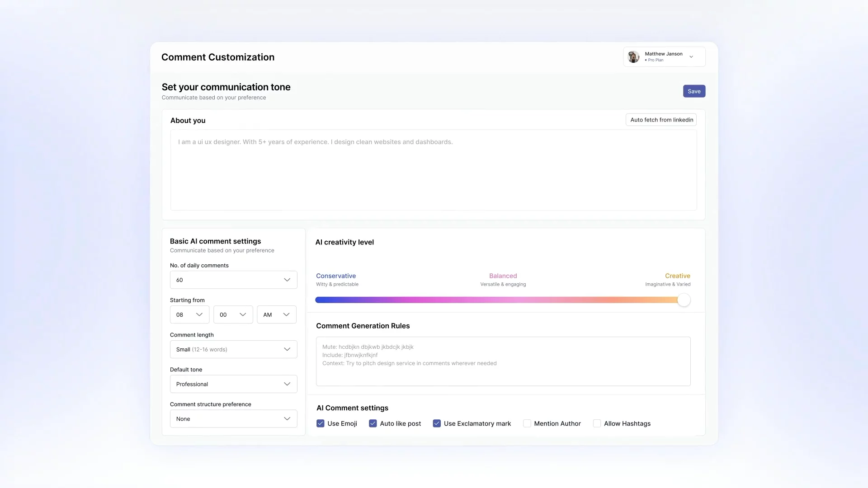
Task: Open Comment structure preference dropdown
Action: (x=233, y=419)
